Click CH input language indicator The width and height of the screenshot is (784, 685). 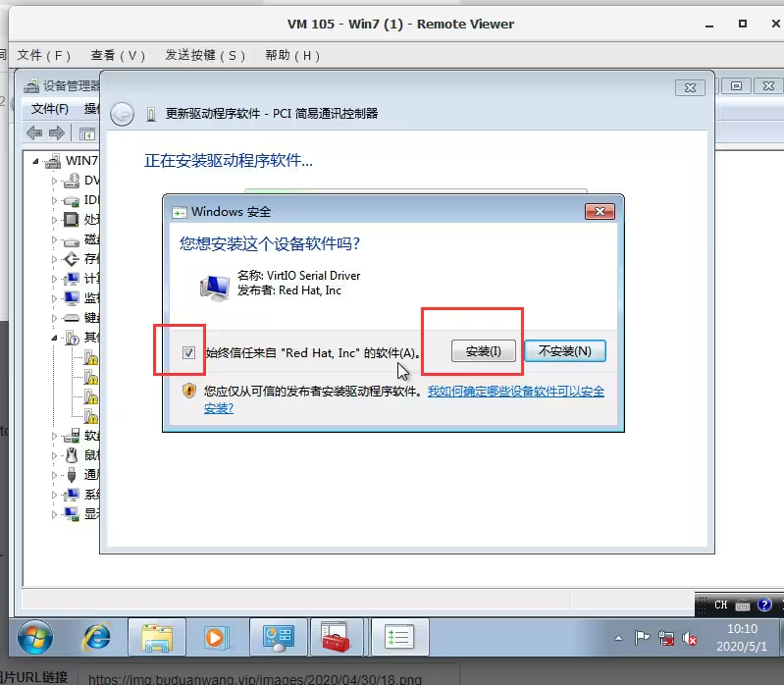[x=721, y=605]
